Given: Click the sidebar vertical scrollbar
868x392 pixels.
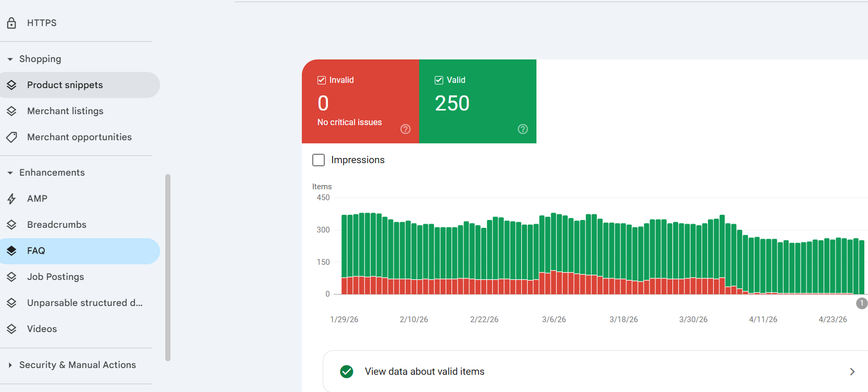Looking at the screenshot, I should pyautogui.click(x=168, y=267).
